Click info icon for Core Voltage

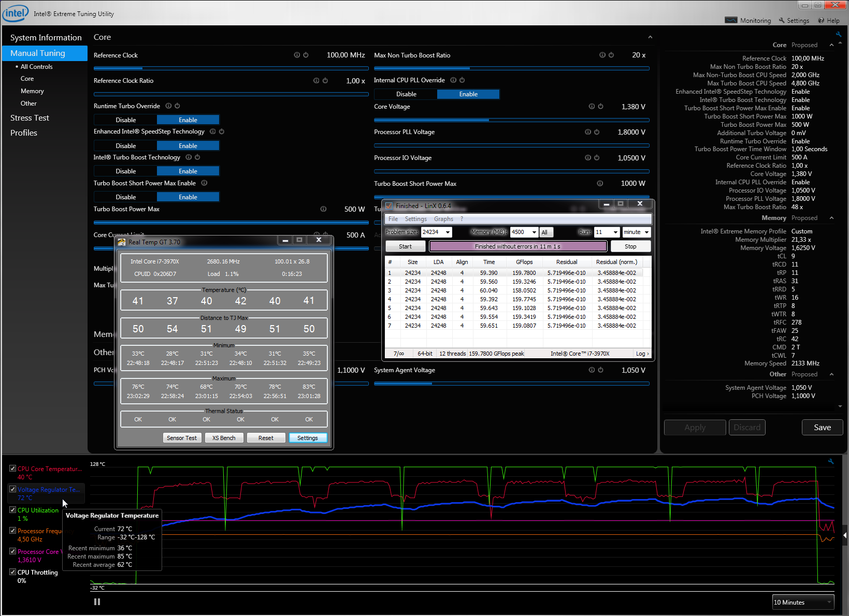click(x=592, y=106)
